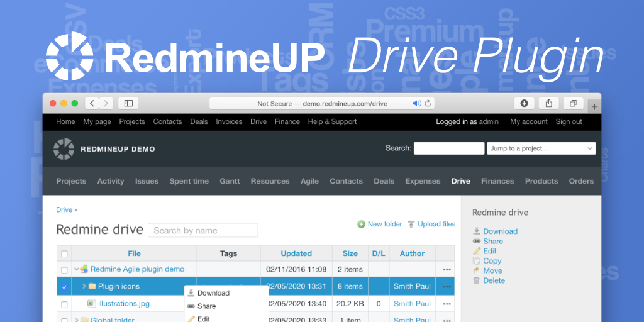Click the New folder link

(x=384, y=224)
